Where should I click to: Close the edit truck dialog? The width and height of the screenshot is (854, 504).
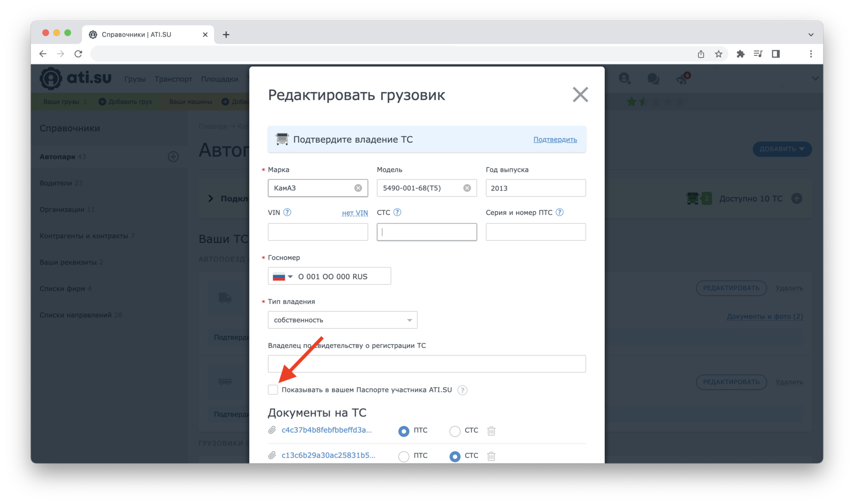point(580,94)
